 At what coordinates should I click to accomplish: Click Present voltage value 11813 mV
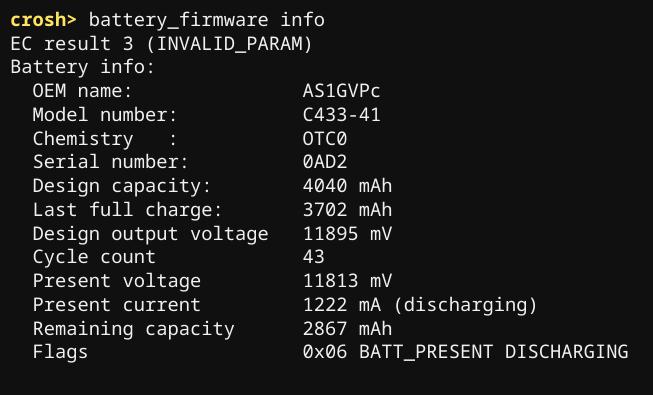click(x=347, y=280)
